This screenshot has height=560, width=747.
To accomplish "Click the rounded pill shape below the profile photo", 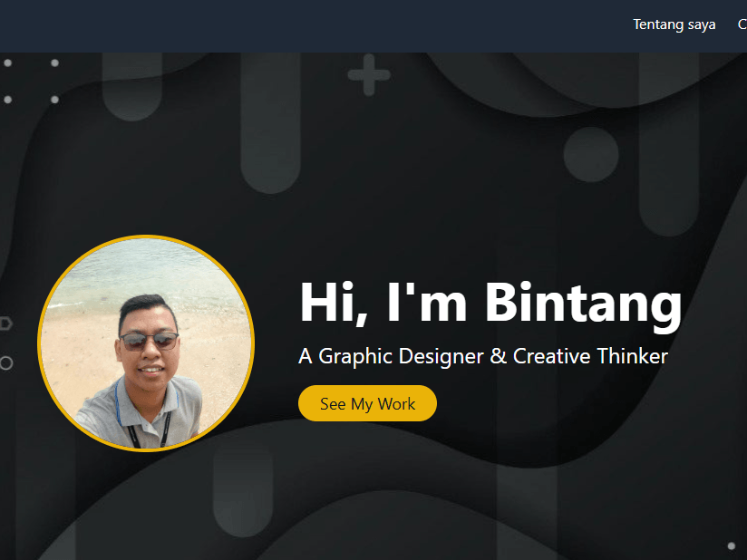I will (x=243, y=494).
